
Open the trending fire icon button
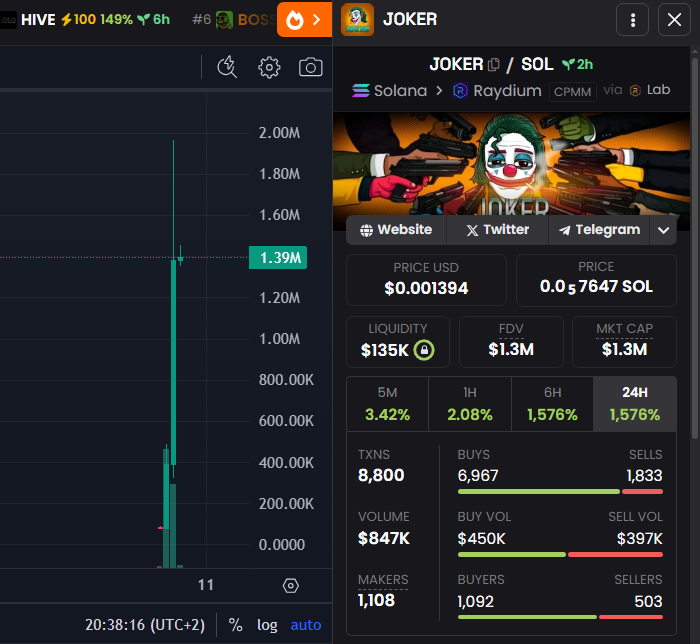point(304,20)
